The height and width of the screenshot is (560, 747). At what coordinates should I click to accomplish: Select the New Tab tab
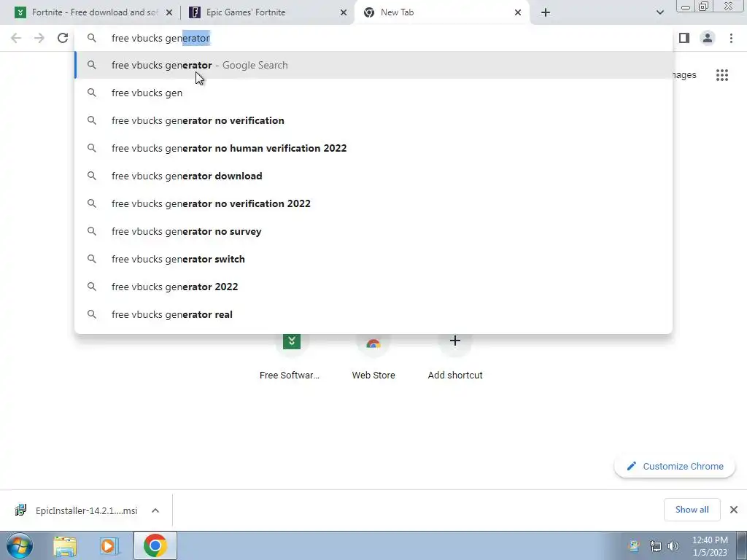441,12
